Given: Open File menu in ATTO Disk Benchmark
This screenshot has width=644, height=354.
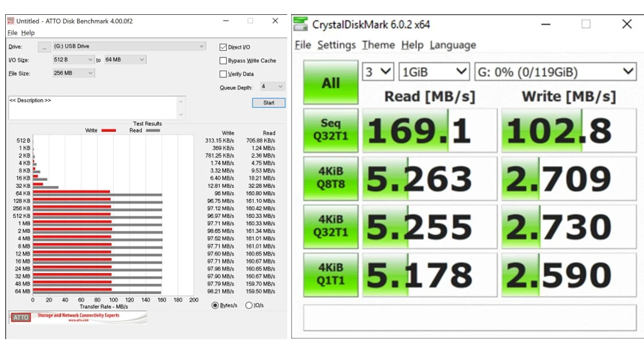Looking at the screenshot, I should (12, 33).
